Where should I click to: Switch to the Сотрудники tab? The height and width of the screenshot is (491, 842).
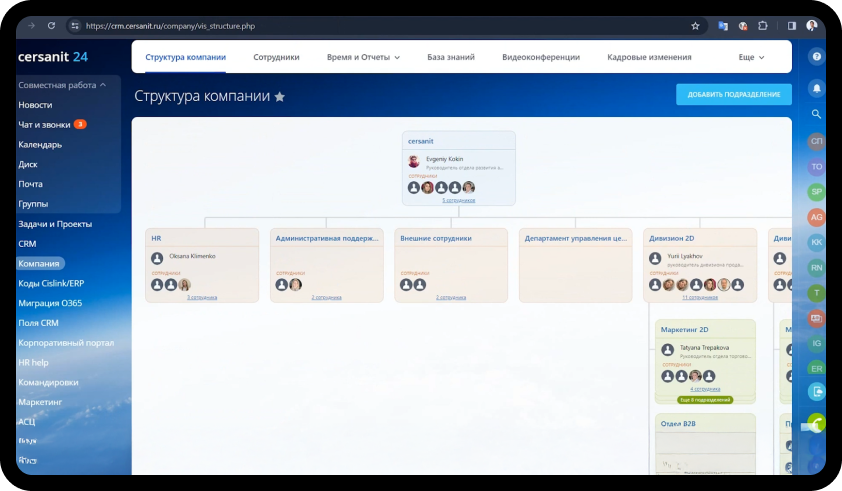coord(276,58)
